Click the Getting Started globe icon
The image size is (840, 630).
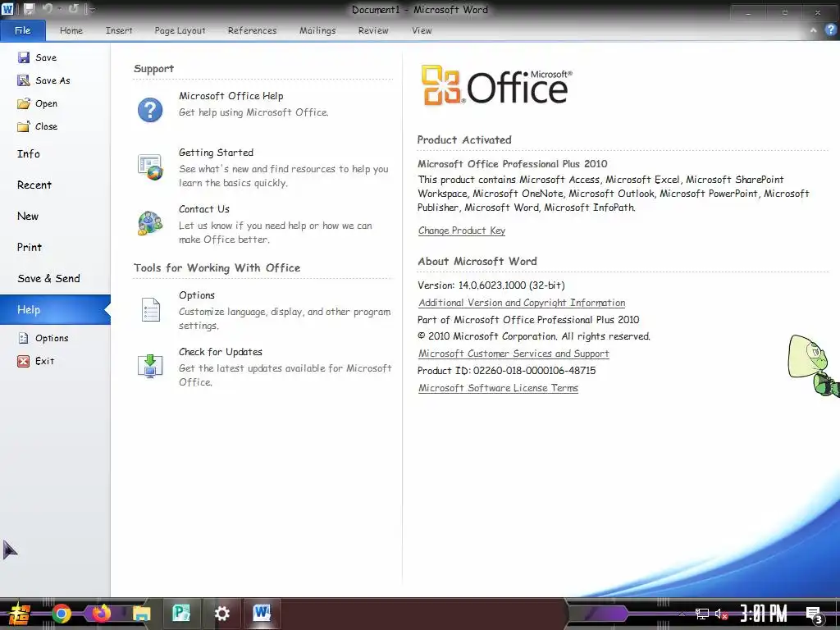tap(151, 167)
